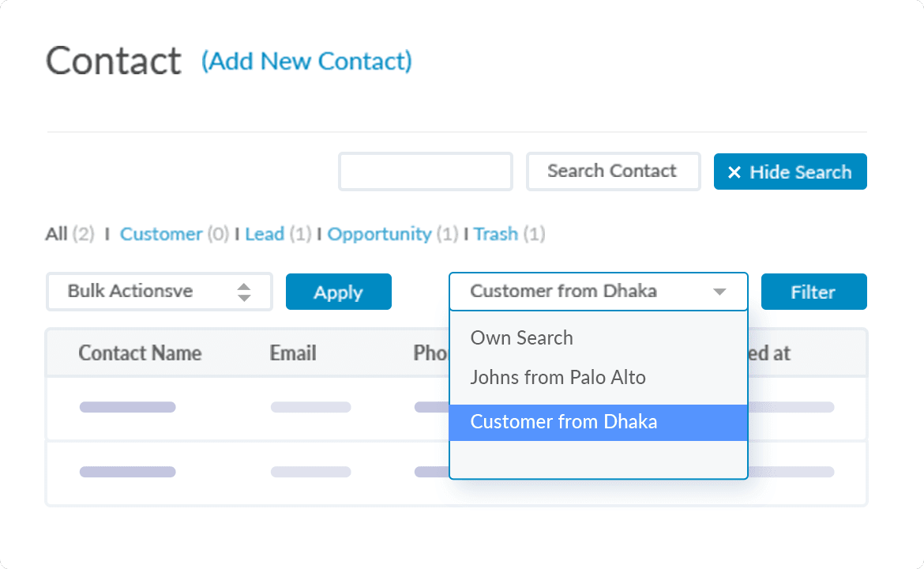The height and width of the screenshot is (569, 924).
Task: Click the dropdown caret on Customer from Dhaka
Action: [719, 292]
